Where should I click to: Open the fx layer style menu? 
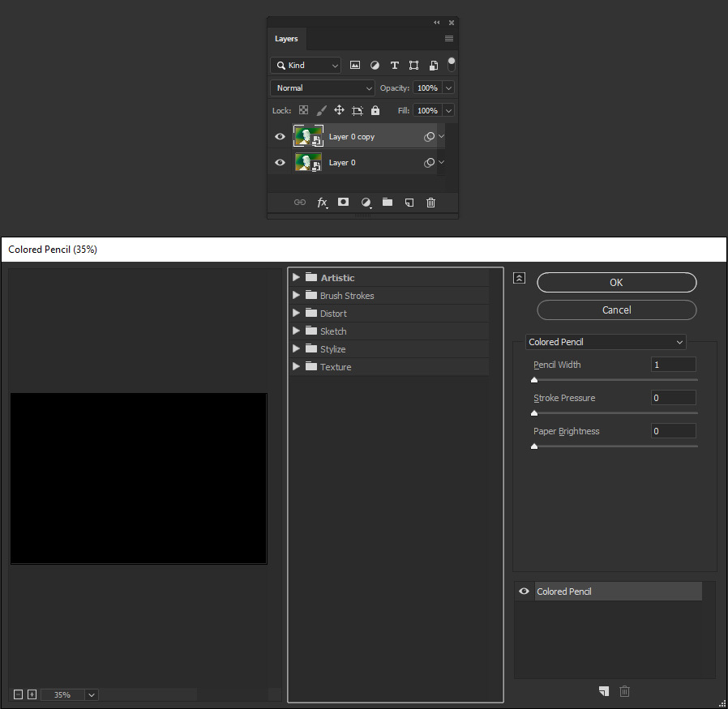click(322, 203)
